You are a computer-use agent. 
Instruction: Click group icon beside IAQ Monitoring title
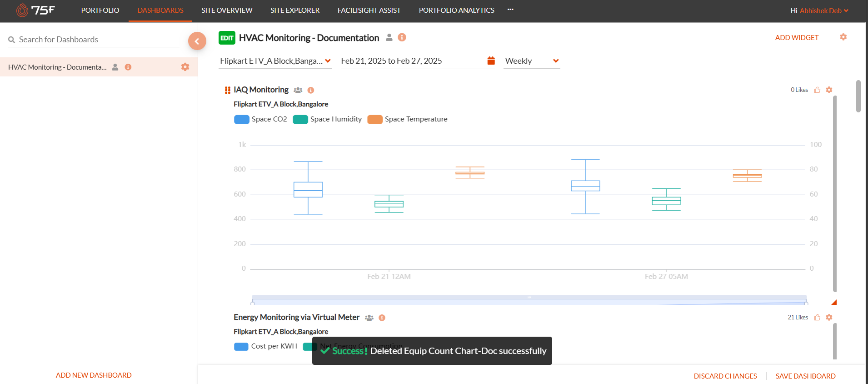pyautogui.click(x=298, y=90)
